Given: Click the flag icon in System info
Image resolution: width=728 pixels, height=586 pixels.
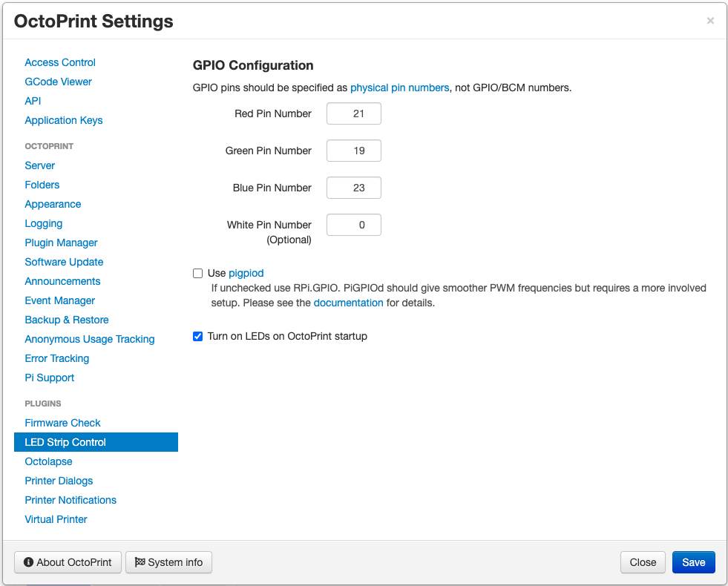Looking at the screenshot, I should click(140, 562).
